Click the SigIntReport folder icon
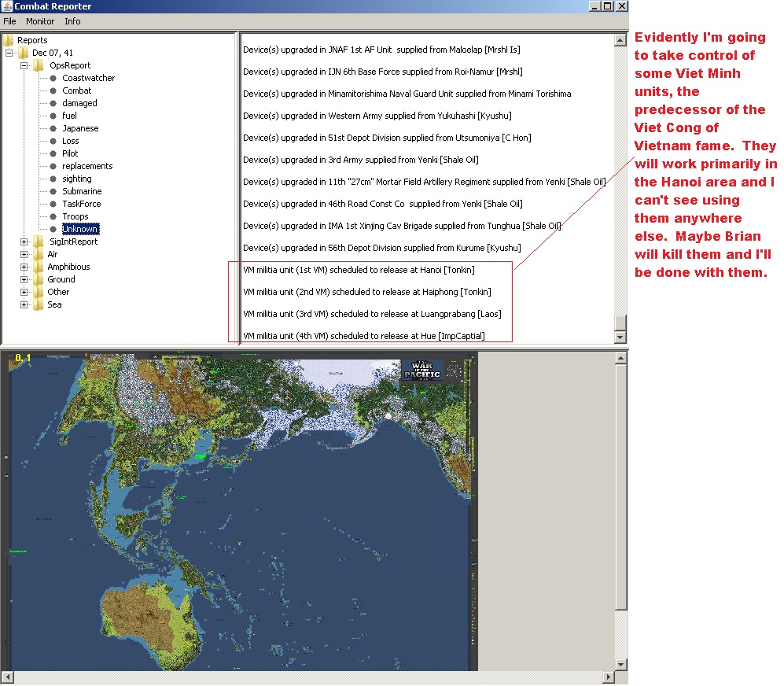Screen dimensions: 784x686 tap(39, 242)
